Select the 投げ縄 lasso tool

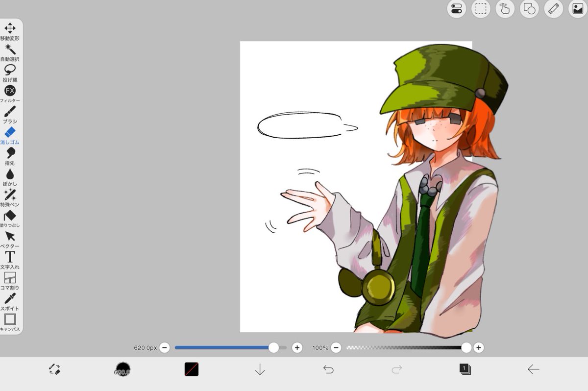point(10,73)
